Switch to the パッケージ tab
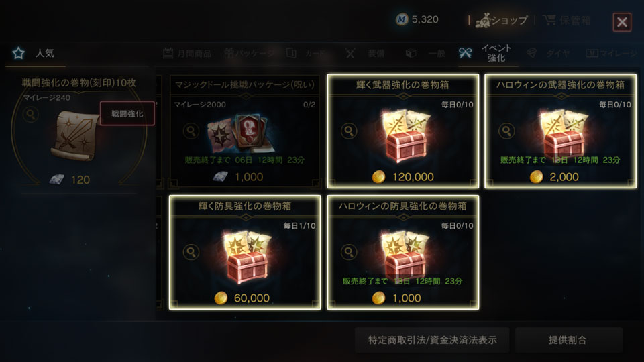Image resolution: width=644 pixels, height=362 pixels. click(x=250, y=54)
